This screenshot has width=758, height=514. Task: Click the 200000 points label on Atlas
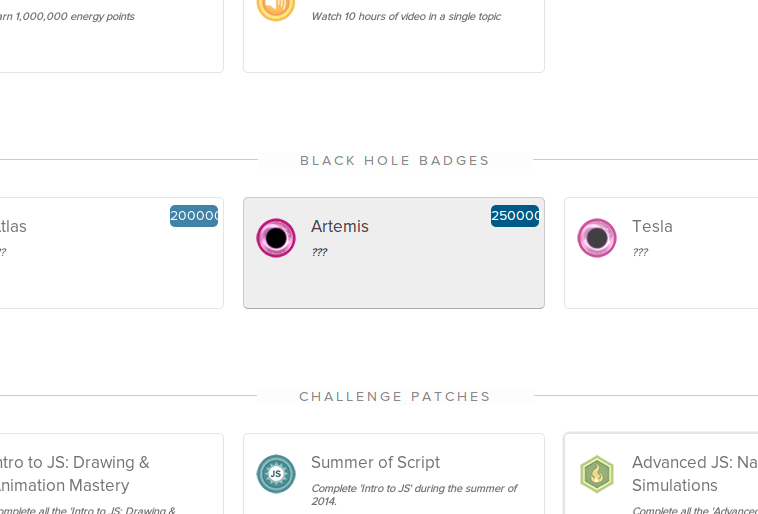pos(194,216)
